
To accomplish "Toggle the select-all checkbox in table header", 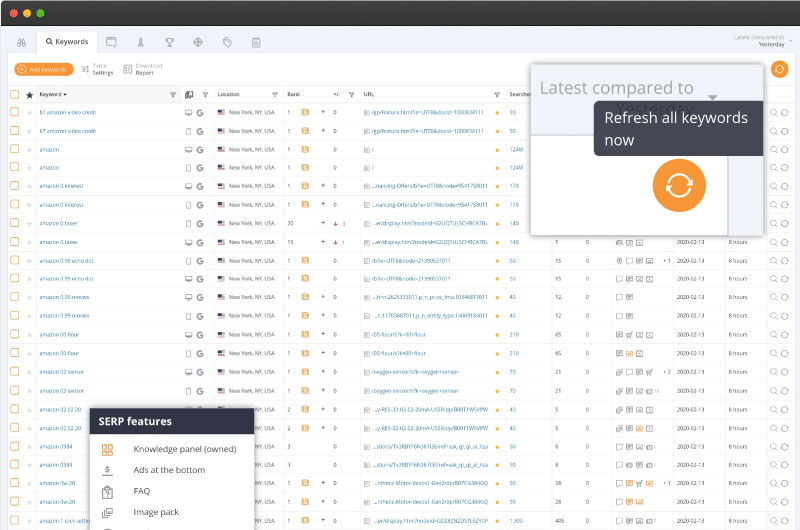I will [x=15, y=94].
